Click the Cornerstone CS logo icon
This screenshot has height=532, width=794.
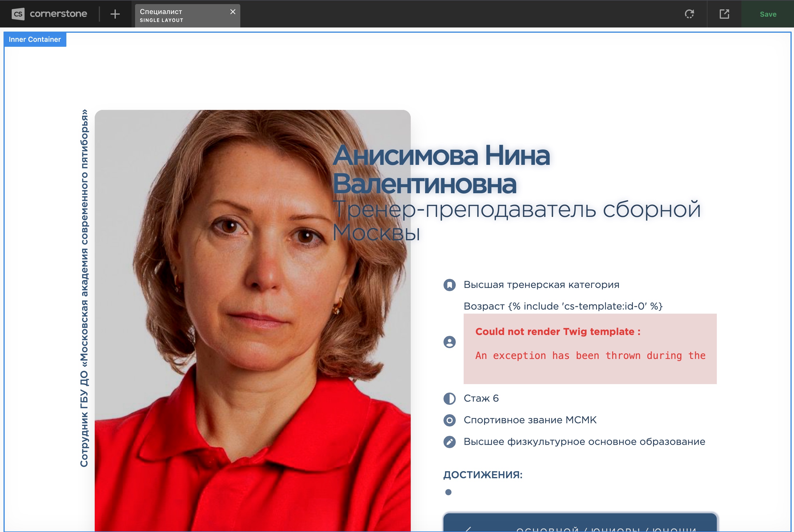click(x=18, y=14)
